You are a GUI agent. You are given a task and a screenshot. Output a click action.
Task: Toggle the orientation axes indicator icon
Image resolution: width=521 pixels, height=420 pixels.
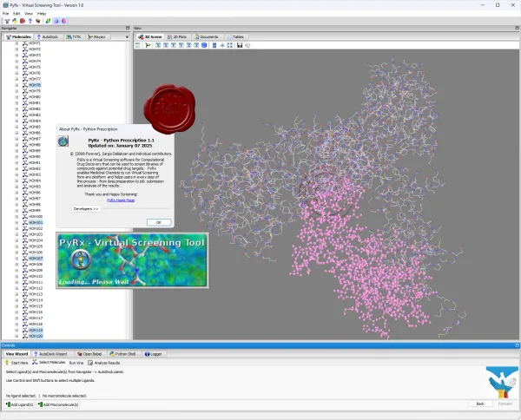click(222, 45)
